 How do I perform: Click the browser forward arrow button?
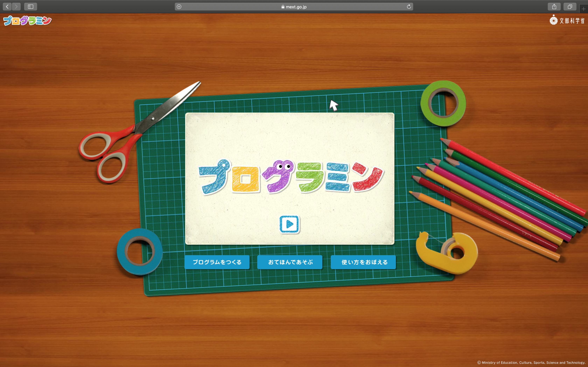(16, 7)
